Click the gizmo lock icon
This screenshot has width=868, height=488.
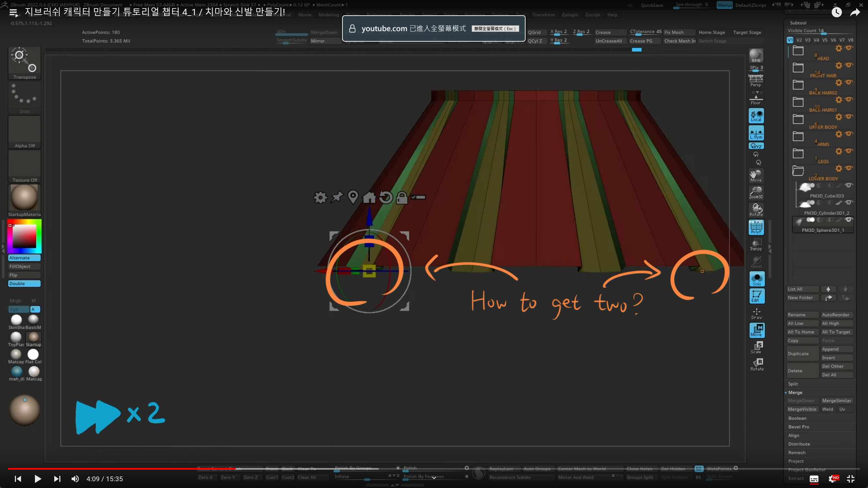(402, 197)
